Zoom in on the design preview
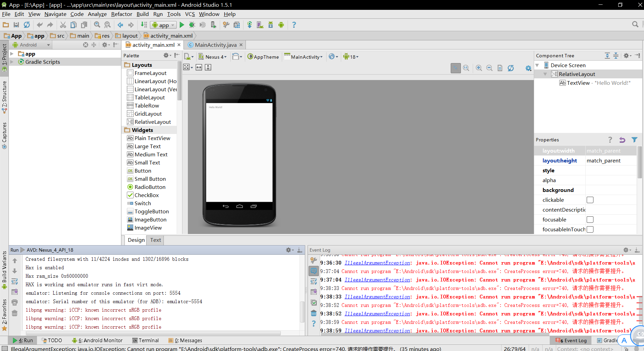This screenshot has width=644, height=351. (x=479, y=68)
